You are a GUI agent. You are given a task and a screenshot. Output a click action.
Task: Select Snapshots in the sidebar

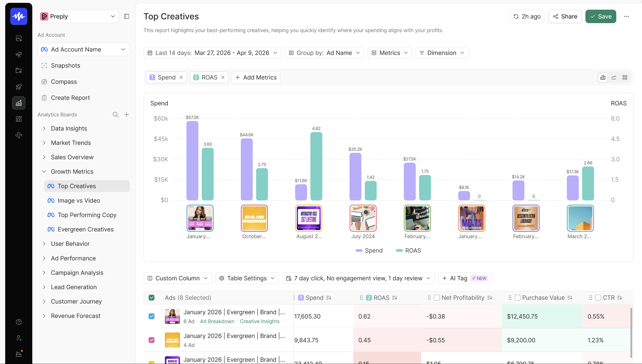66,66
